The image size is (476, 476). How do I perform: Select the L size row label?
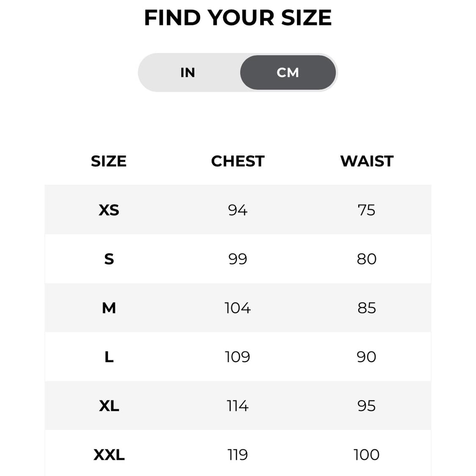[109, 357]
